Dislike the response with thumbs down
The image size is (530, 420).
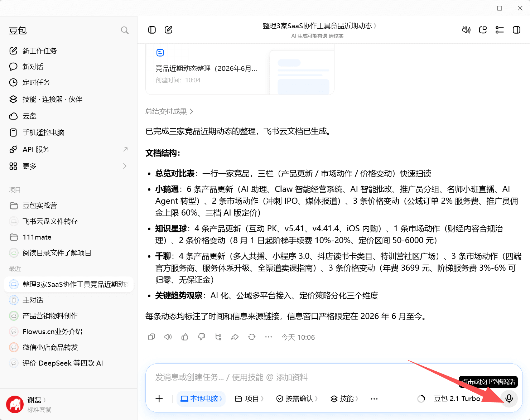[202, 337]
